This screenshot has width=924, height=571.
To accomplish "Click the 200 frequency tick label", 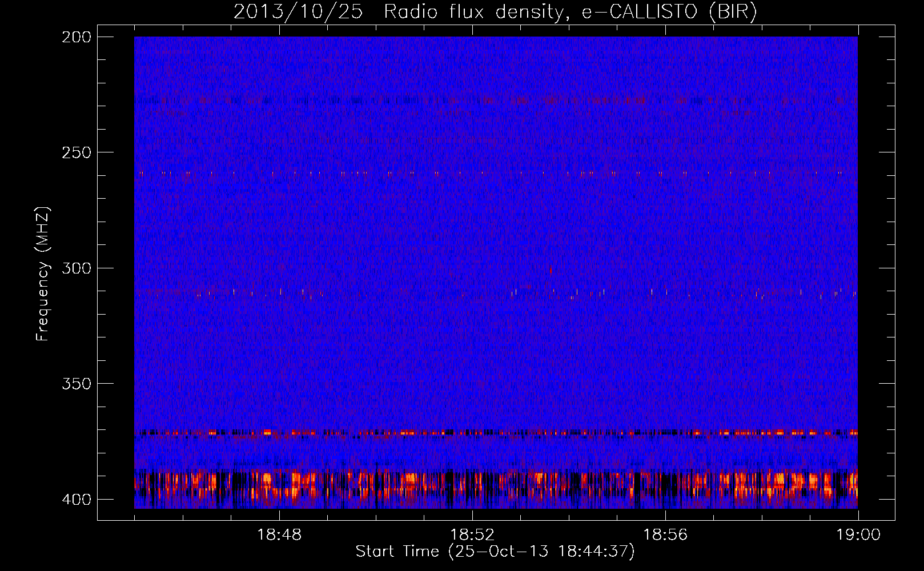I will [76, 37].
